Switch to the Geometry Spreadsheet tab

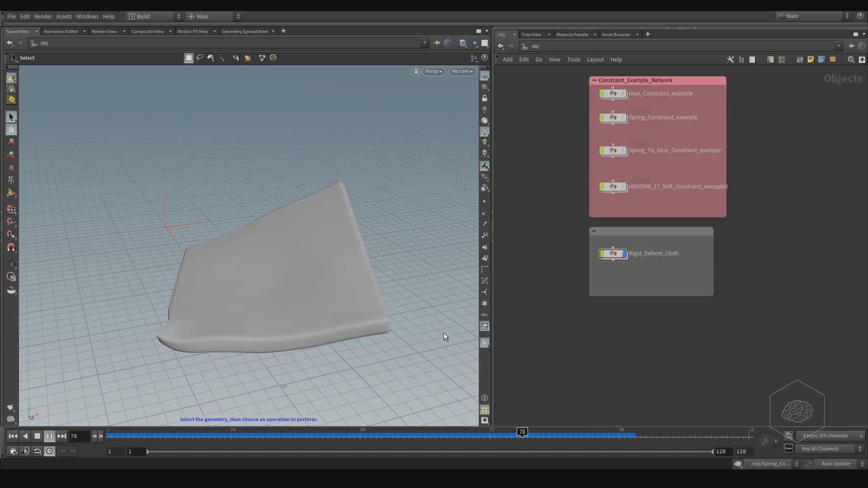(x=245, y=31)
